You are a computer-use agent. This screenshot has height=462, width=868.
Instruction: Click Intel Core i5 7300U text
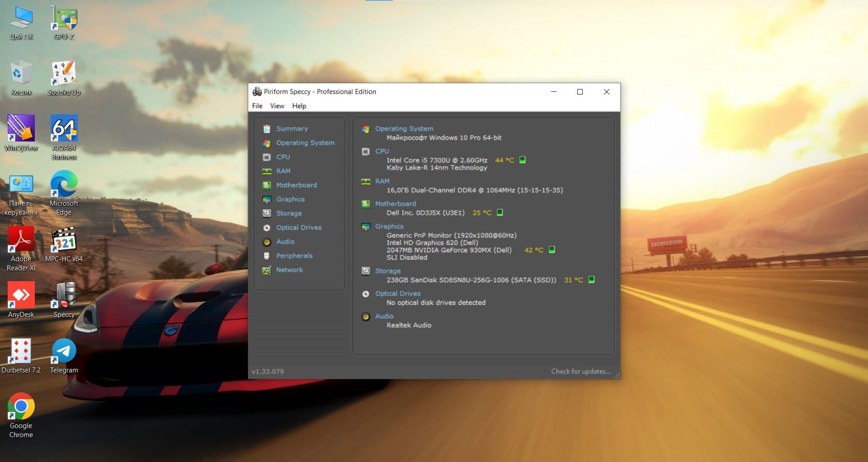click(437, 160)
